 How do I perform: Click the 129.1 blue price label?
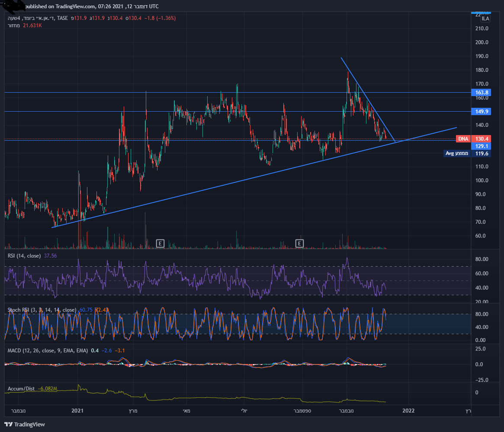[481, 146]
